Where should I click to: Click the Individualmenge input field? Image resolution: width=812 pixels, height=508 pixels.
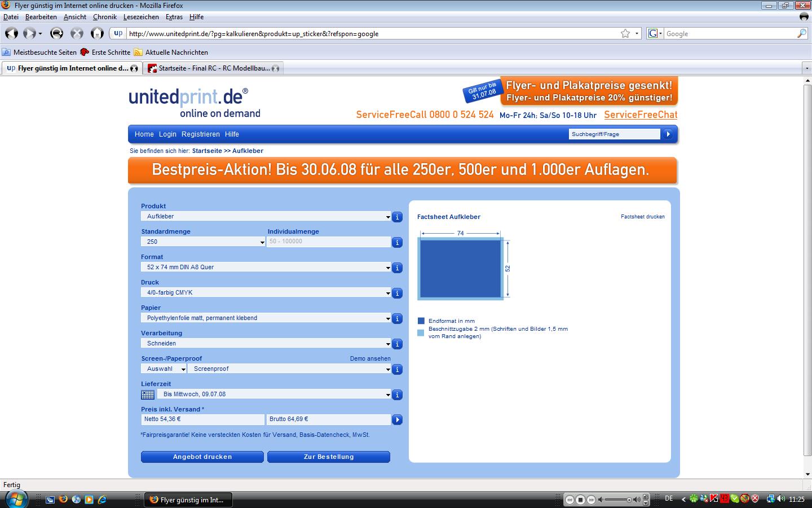[329, 242]
